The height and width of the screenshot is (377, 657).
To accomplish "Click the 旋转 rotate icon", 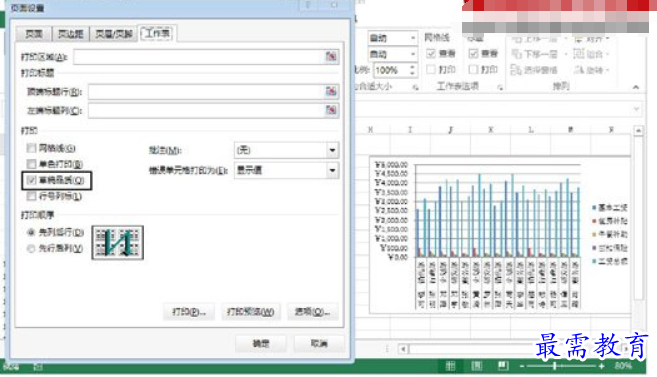I will point(579,70).
